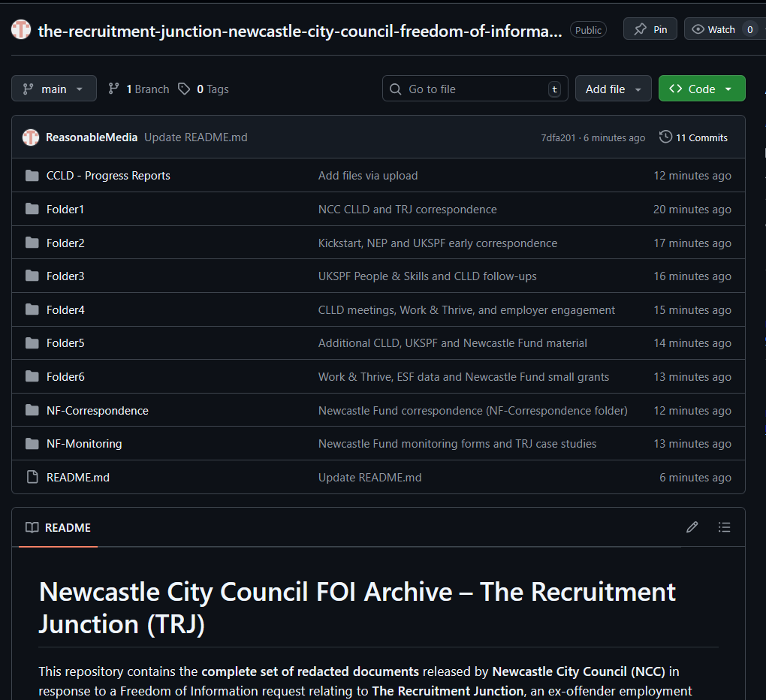This screenshot has height=700, width=766.
Task: Open commit 'CLLD meetings, Work & Thrive' message
Action: coord(466,309)
